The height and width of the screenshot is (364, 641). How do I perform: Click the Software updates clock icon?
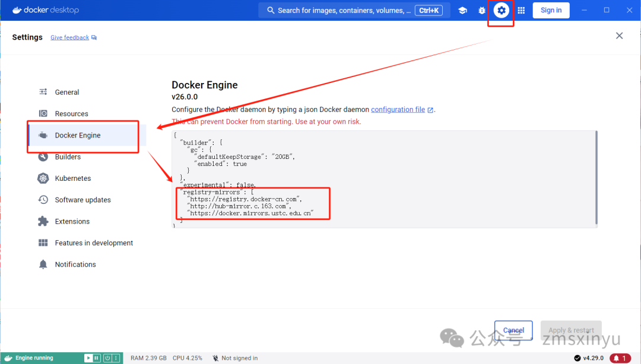click(43, 199)
